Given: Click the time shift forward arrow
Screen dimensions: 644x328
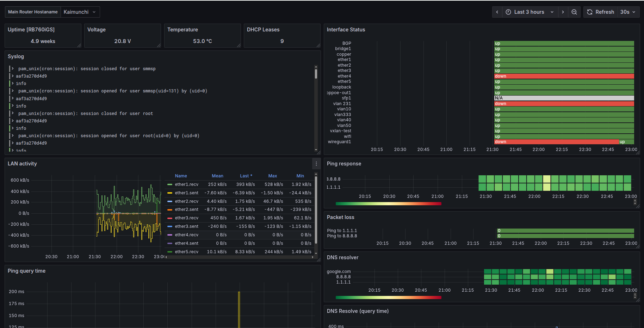Looking at the screenshot, I should (x=563, y=12).
